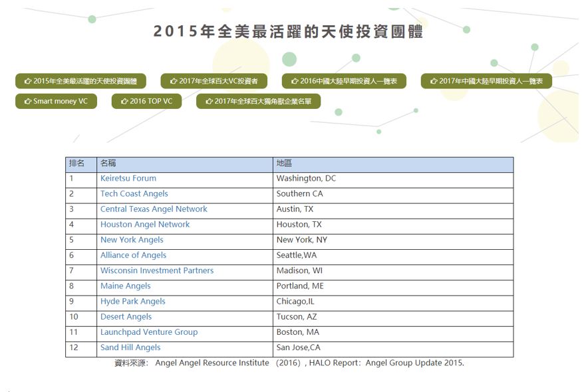Click the thumbs-up icon on 2017年中國大陸早期投資人一覽表
Viewport: 582px width, 392px height.
coord(434,81)
